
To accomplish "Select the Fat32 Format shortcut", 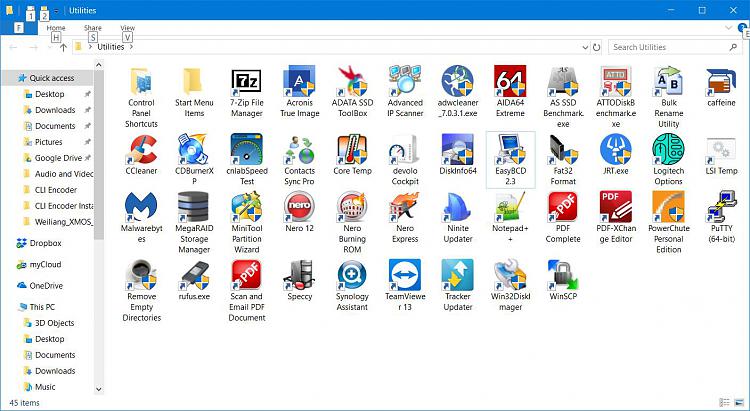I will (563, 150).
